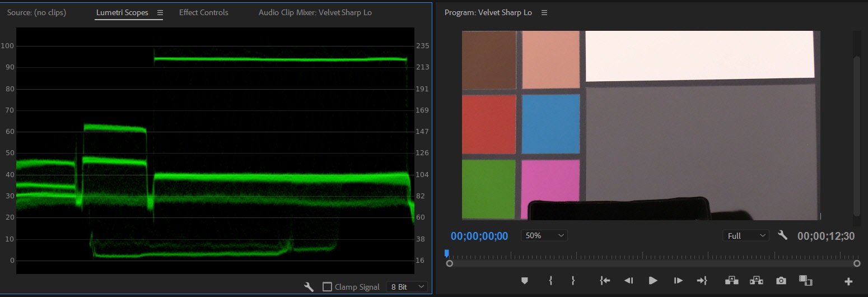Viewport: 868px width, 297px height.
Task: Open the Full playback resolution dropdown
Action: 745,236
